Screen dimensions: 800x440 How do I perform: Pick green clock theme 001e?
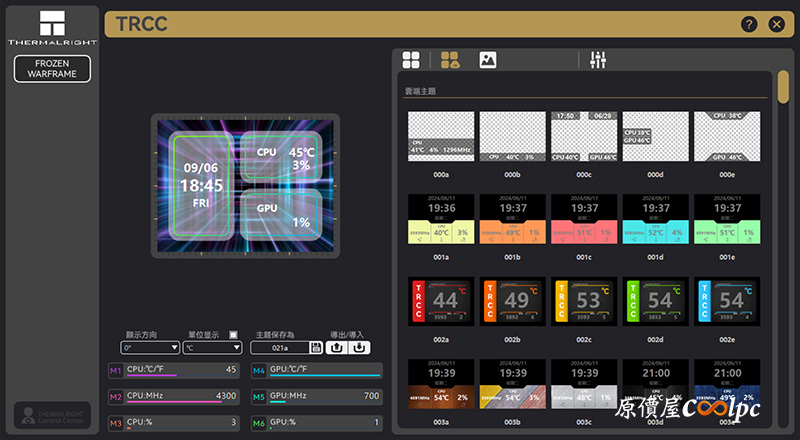727,219
